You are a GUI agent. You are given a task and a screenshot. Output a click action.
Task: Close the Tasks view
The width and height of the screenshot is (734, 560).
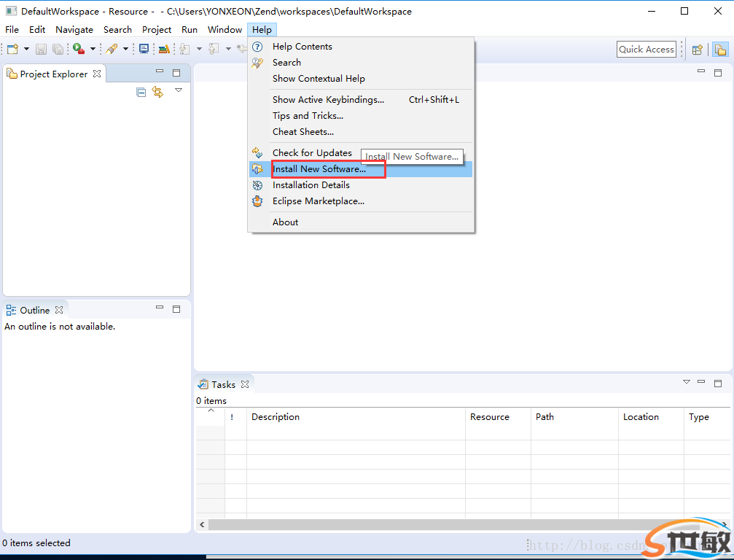[245, 384]
